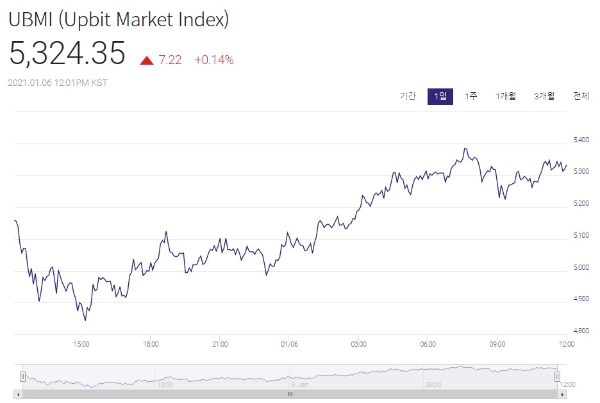Click the right navigator range handle

pos(557,376)
